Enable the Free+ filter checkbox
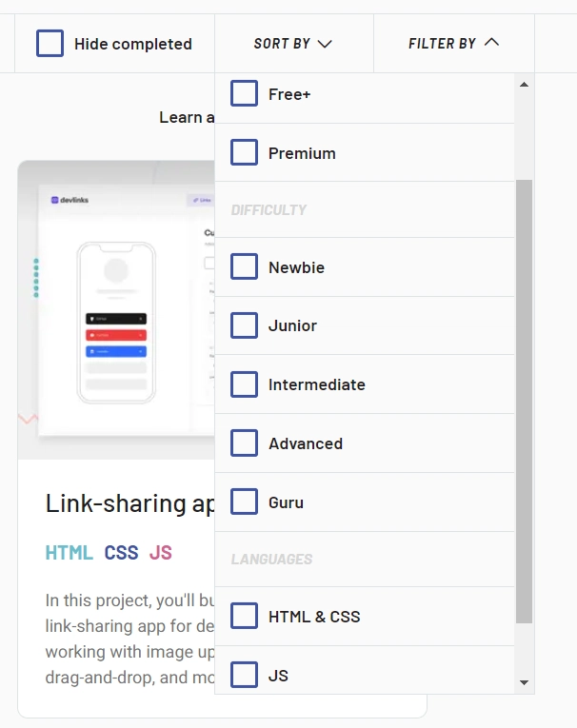The image size is (577, 728). (244, 93)
